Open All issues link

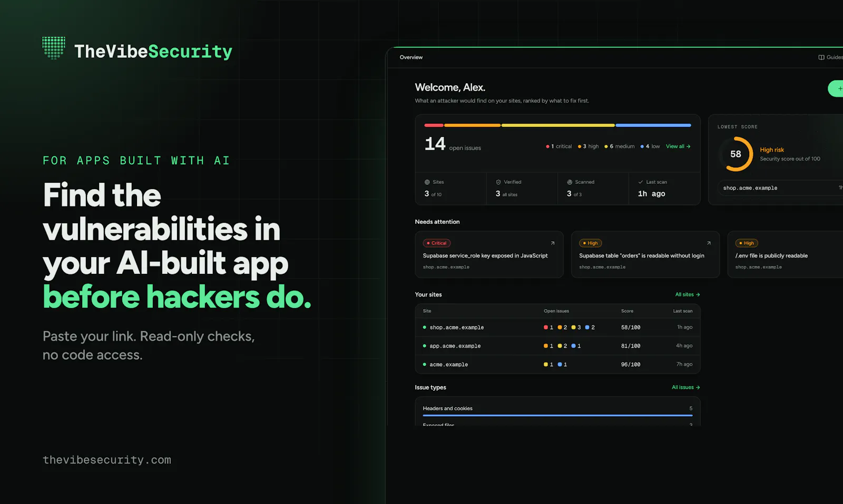[685, 387]
